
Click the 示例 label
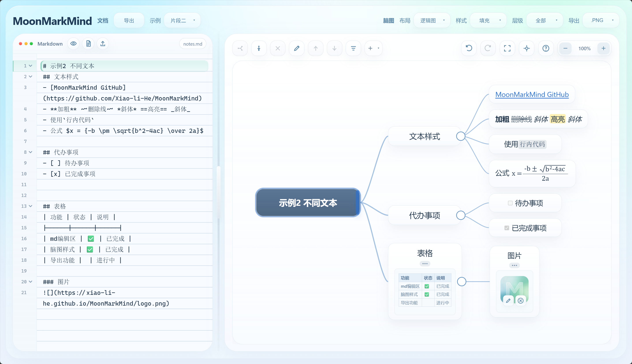tap(155, 20)
